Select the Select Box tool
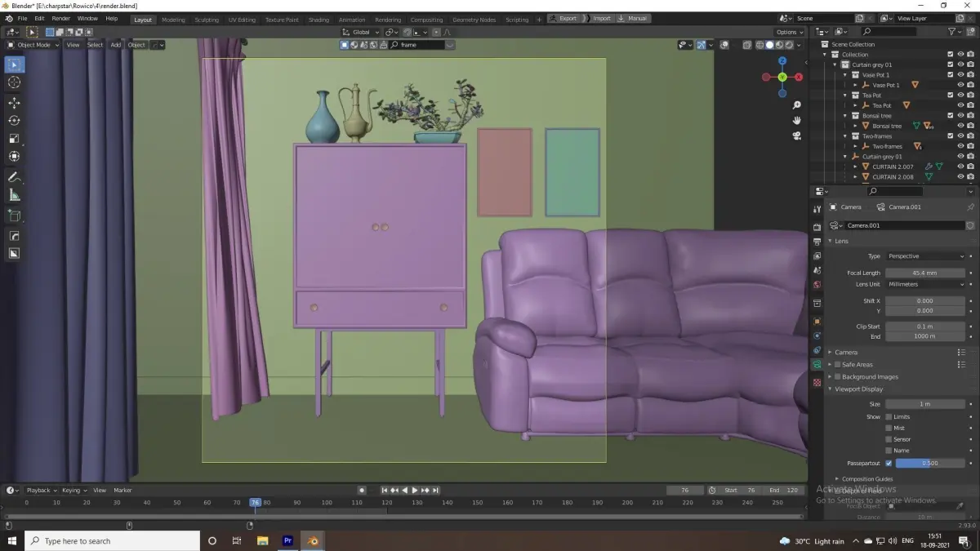 point(14,64)
